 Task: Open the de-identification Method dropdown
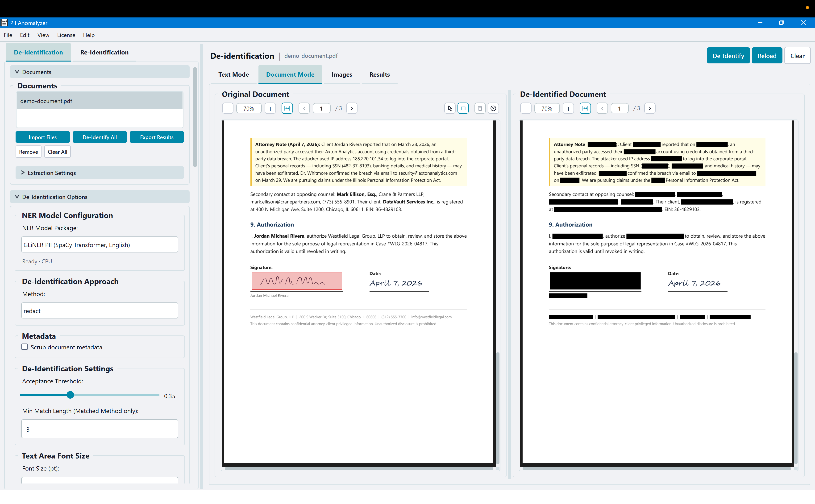[x=99, y=310]
